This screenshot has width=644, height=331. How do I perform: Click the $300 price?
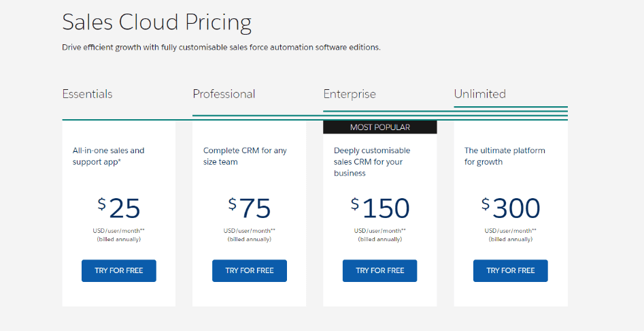click(x=511, y=208)
